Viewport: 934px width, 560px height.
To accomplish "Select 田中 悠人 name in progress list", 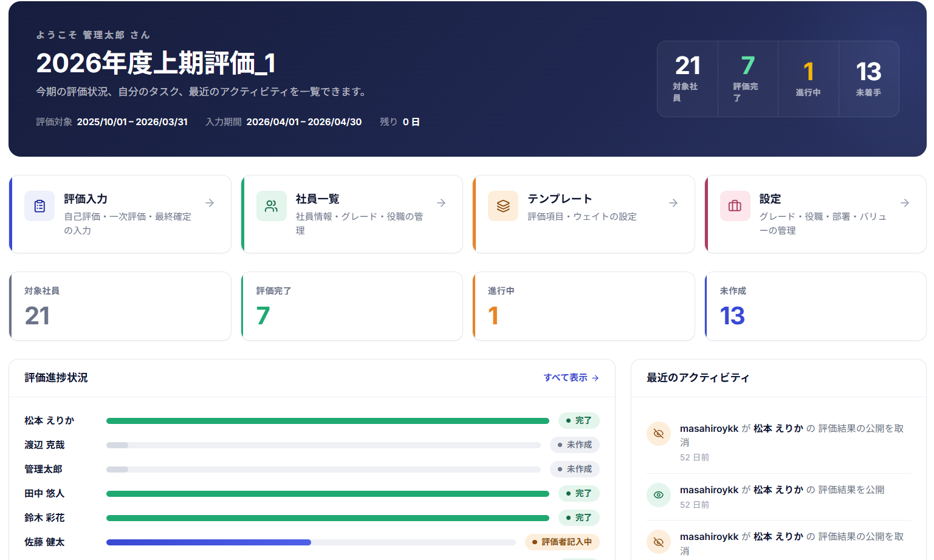I will point(44,493).
